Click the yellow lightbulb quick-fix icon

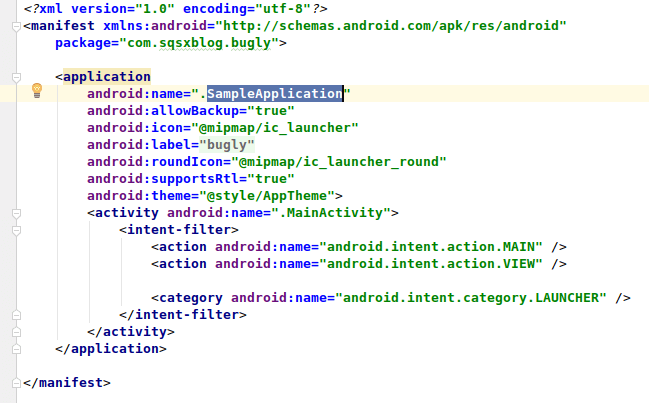(37, 92)
